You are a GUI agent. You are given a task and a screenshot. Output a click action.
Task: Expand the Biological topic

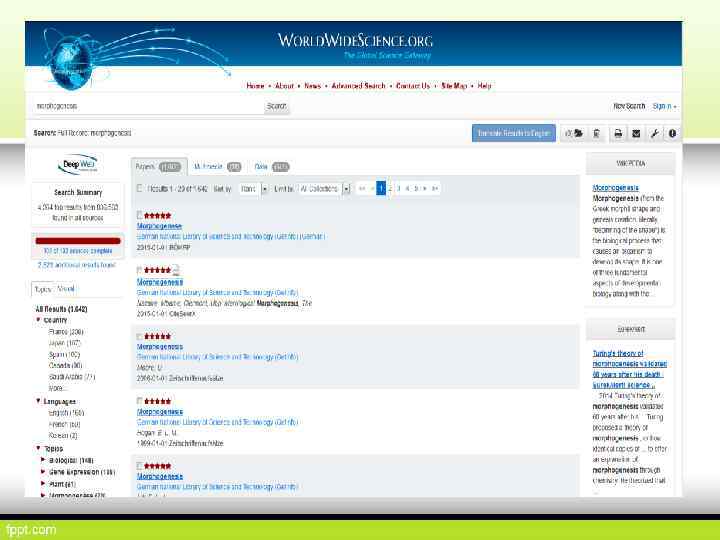click(43, 460)
